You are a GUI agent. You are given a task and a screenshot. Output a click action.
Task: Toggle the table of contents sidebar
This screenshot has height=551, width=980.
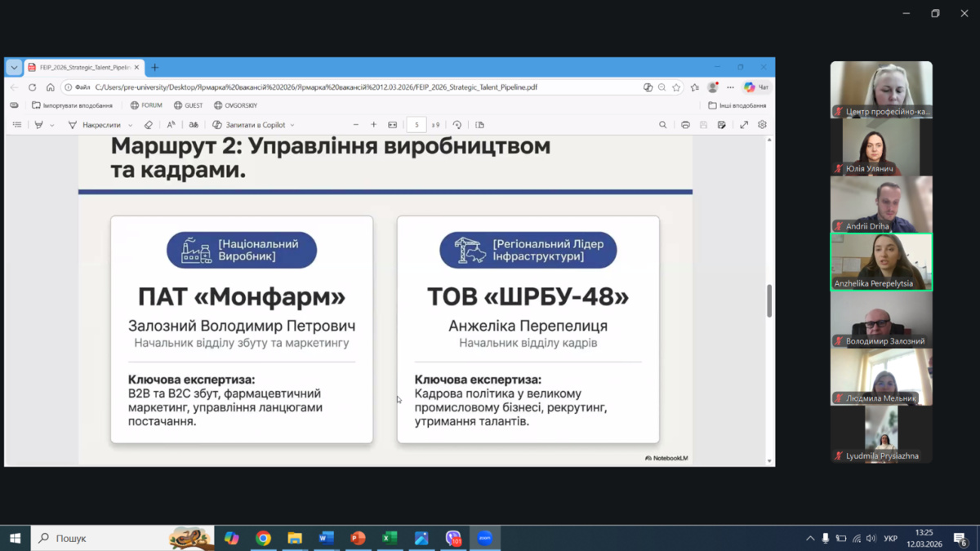(17, 125)
